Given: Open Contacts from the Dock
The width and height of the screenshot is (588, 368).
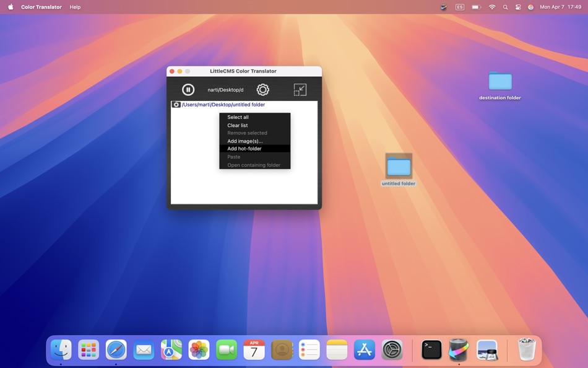Looking at the screenshot, I should coord(282,349).
